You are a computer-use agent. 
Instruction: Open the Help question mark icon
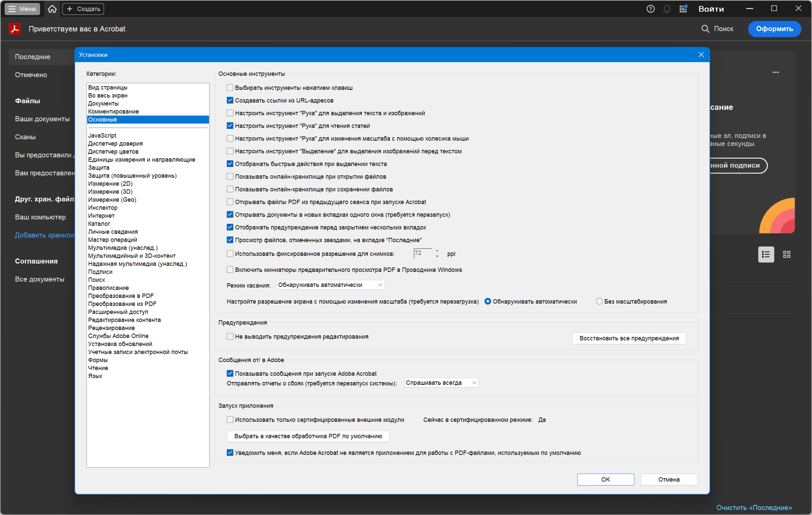point(650,9)
